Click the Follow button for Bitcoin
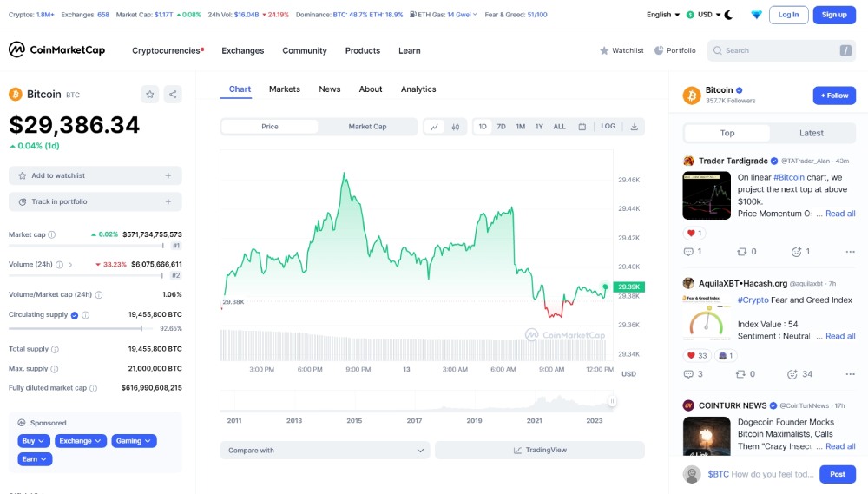Image resolution: width=868 pixels, height=494 pixels. click(x=833, y=96)
